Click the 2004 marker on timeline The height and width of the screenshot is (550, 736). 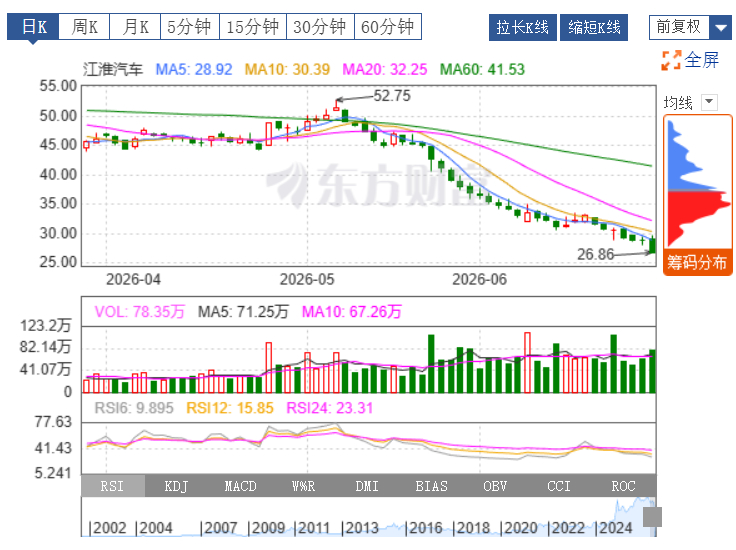click(154, 528)
